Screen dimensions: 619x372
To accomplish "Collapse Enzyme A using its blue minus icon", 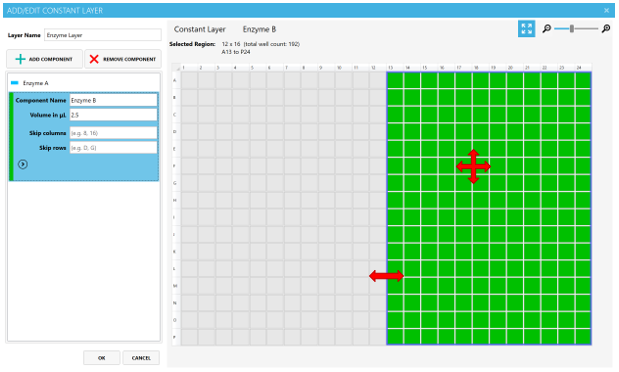I will point(15,83).
